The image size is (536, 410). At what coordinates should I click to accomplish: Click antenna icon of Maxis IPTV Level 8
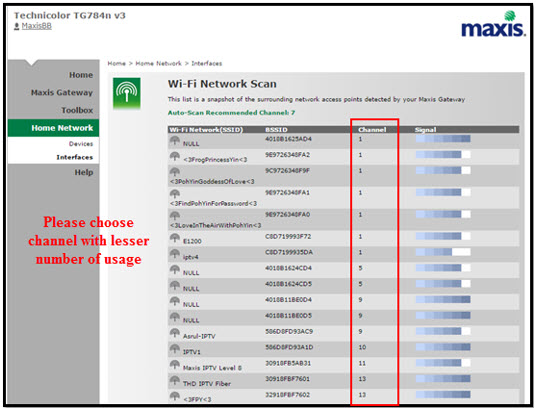coord(175,364)
